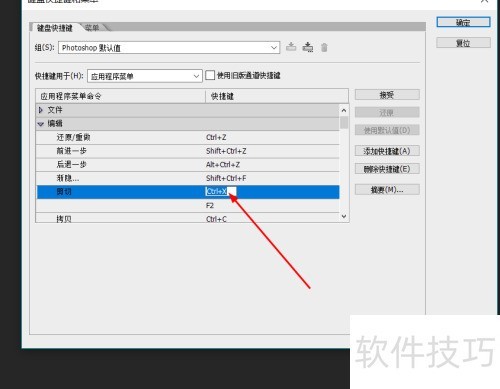Click the shortcut list scrollbar thumb
The image size is (500, 389).
click(344, 122)
